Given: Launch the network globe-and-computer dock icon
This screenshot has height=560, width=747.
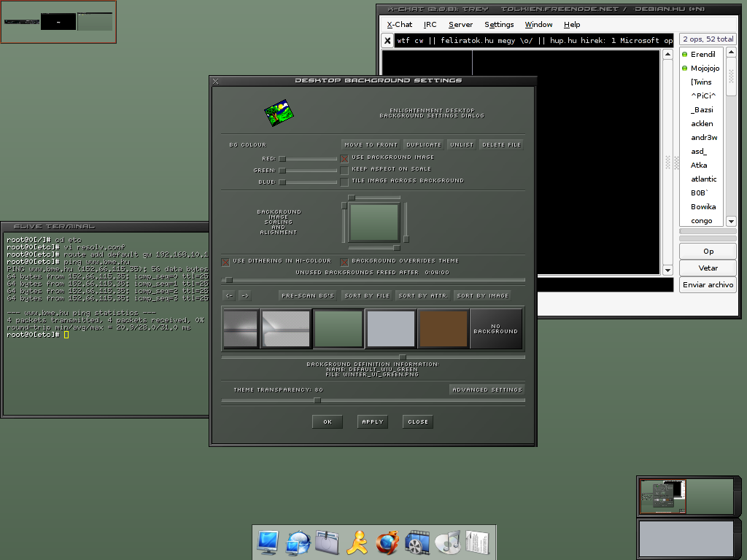Looking at the screenshot, I should [298, 542].
